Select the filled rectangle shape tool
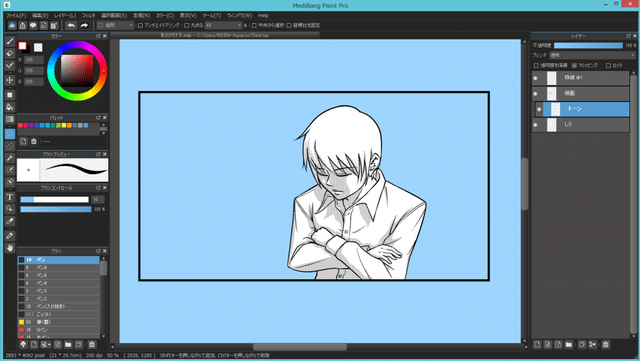The image size is (640, 361). pyautogui.click(x=10, y=95)
